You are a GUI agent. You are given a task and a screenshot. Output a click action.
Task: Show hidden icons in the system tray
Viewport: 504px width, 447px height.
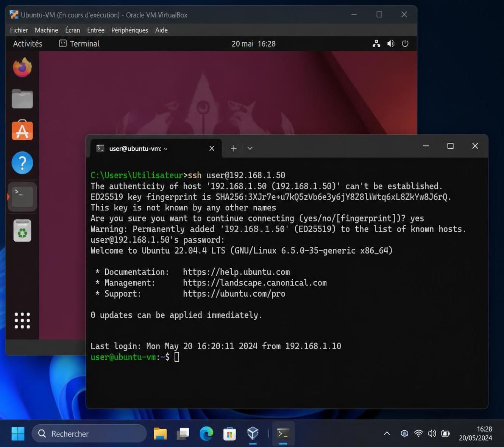(387, 433)
